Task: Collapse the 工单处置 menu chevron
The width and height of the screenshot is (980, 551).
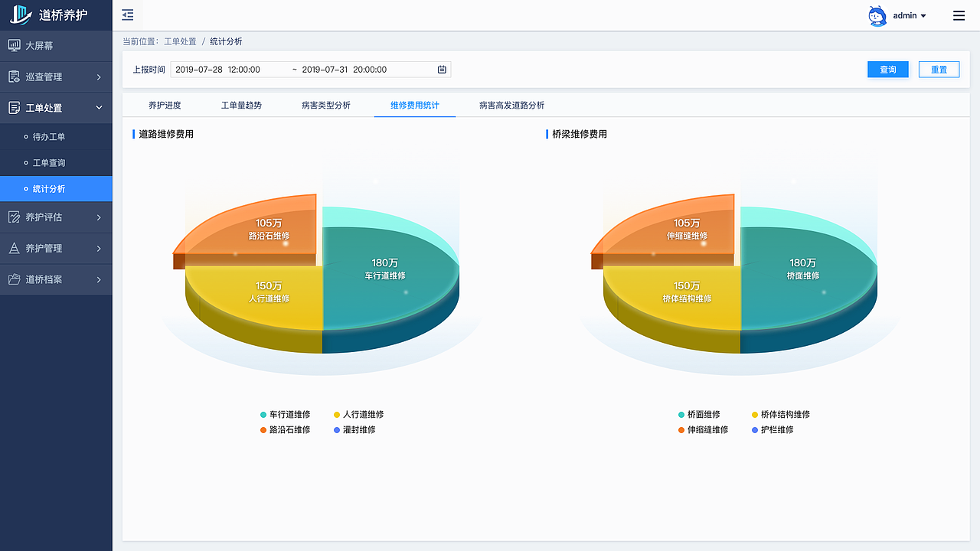Action: [x=99, y=108]
